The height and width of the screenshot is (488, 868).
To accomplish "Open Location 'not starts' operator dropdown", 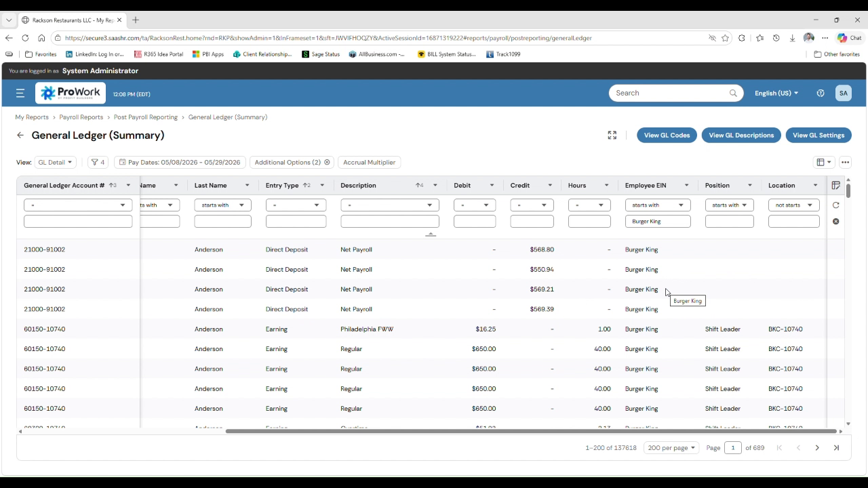I will coord(793,205).
